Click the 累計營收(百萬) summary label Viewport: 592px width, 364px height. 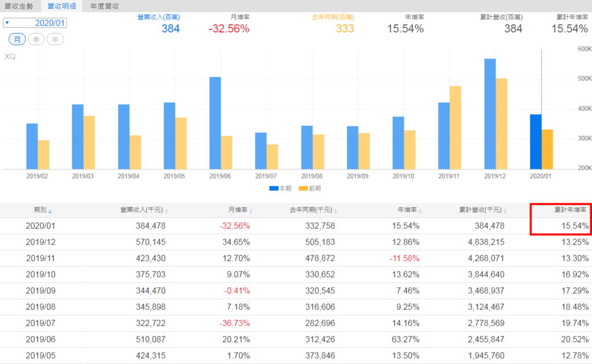click(x=501, y=17)
